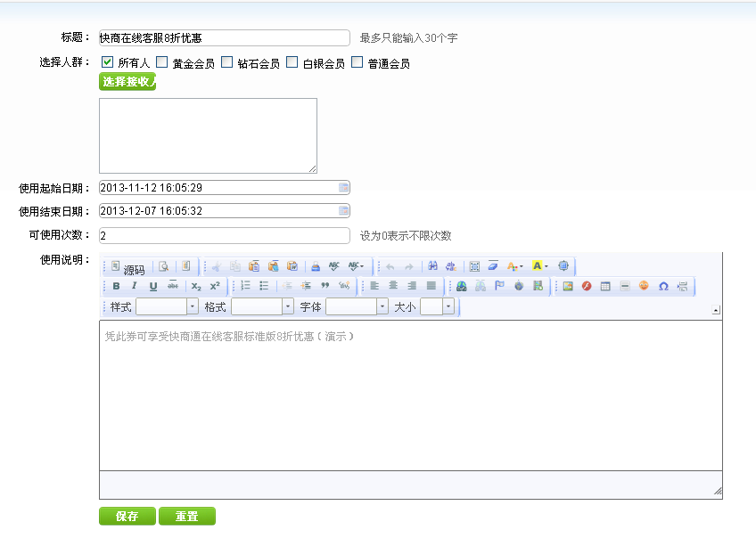756x538 pixels.
Task: Click the 使用起始日期 date field
Action: tap(223, 188)
